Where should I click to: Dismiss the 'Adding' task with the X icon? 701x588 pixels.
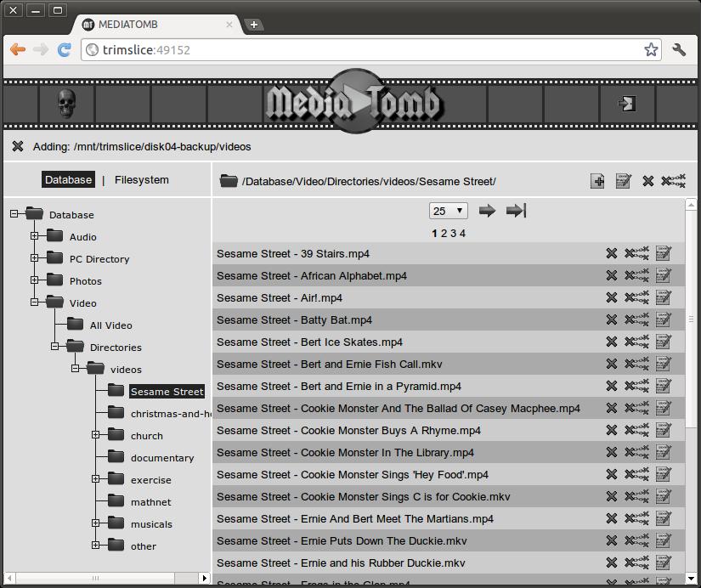click(18, 146)
